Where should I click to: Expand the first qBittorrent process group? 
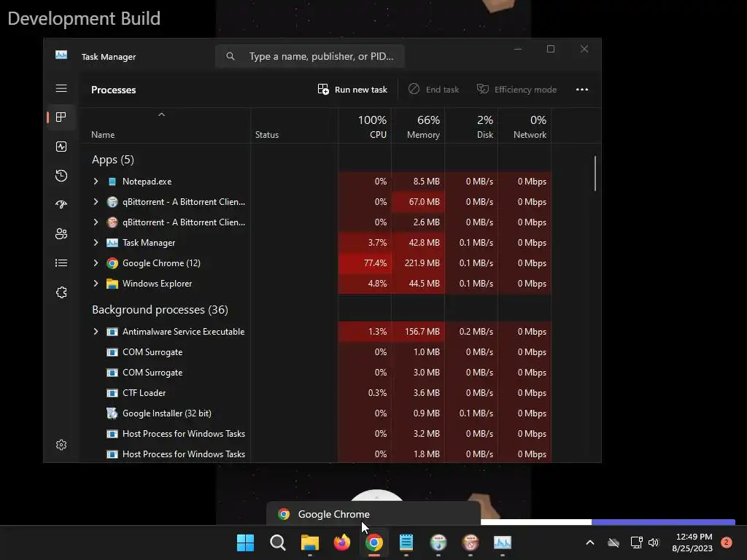(x=96, y=202)
